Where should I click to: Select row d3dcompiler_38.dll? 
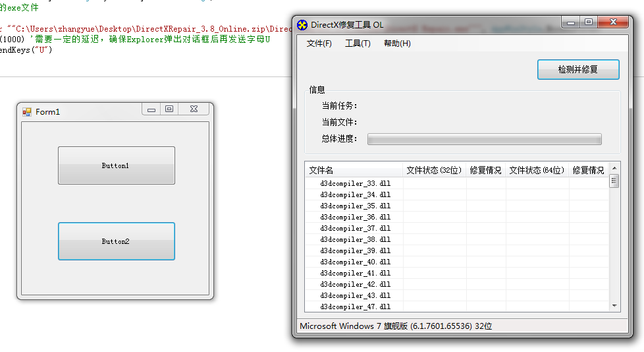[x=457, y=239]
